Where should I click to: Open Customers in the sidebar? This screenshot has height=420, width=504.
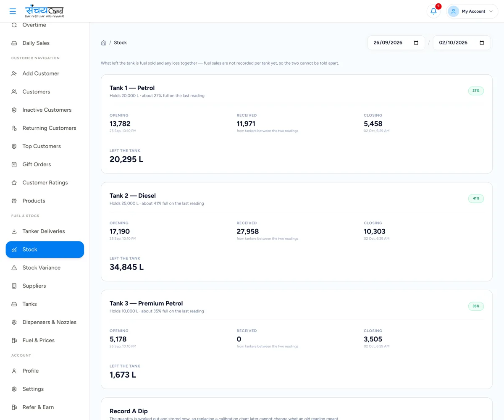click(45, 92)
